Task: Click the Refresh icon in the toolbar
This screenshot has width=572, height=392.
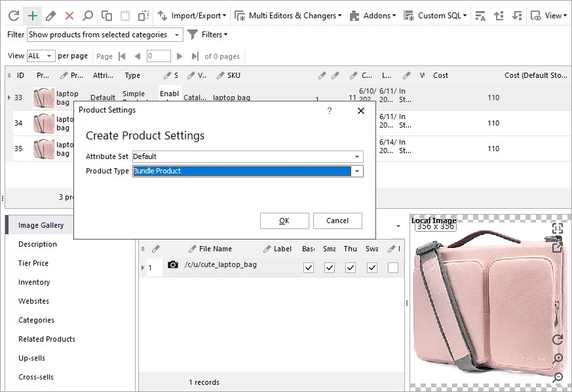Action: (14, 16)
